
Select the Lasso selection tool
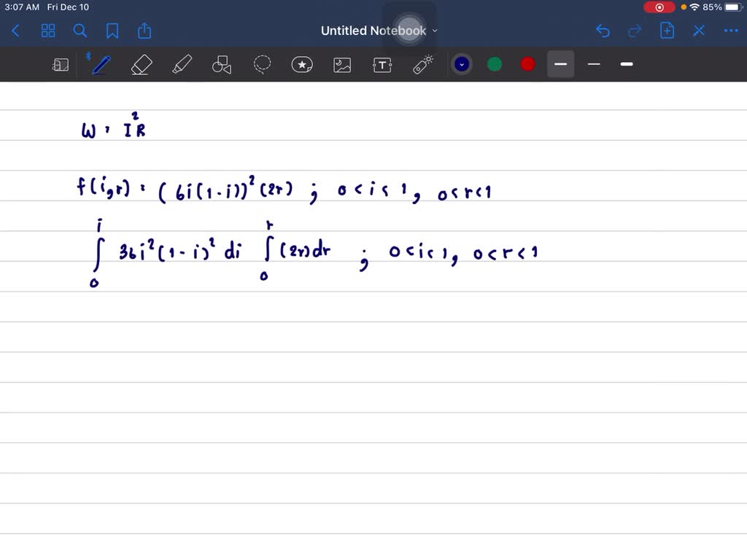point(262,65)
